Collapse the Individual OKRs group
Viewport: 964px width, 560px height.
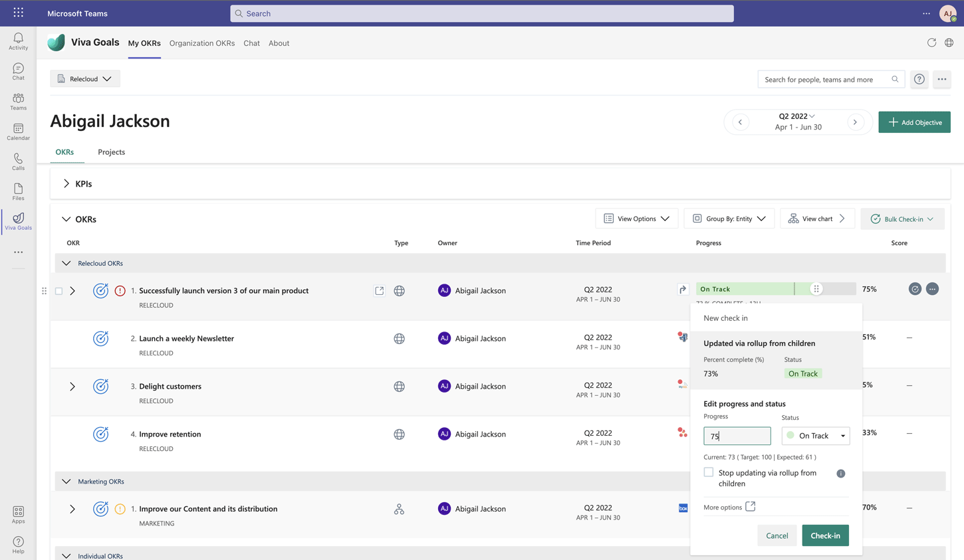(x=66, y=555)
